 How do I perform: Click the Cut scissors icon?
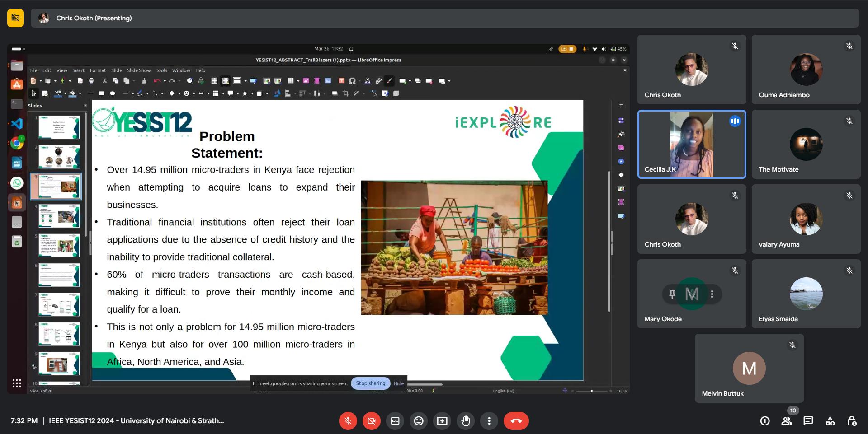[104, 81]
